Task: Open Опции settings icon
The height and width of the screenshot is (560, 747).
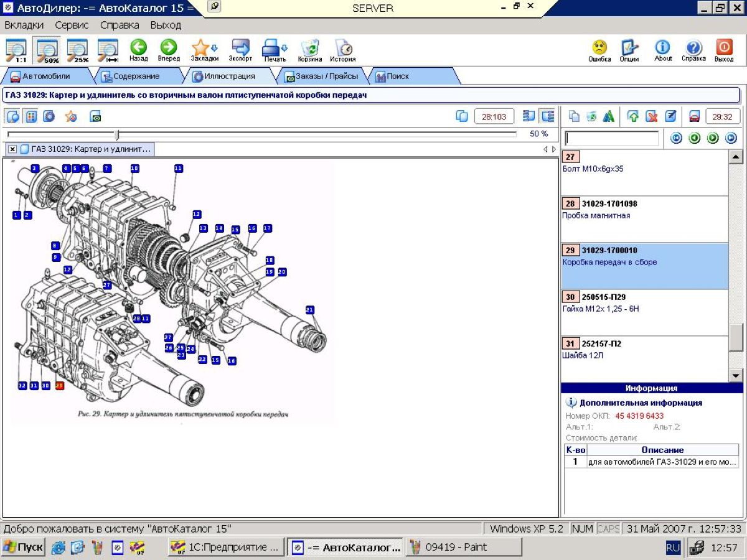Action: pyautogui.click(x=629, y=50)
